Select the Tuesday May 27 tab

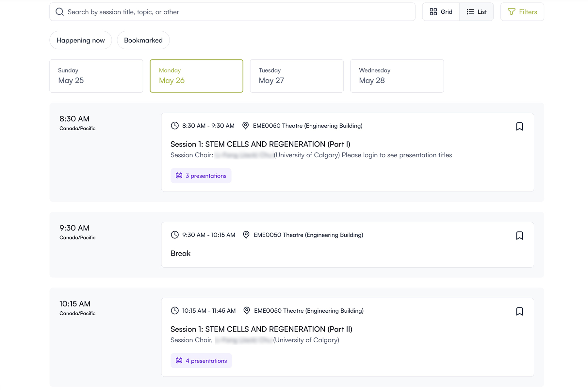(x=296, y=76)
